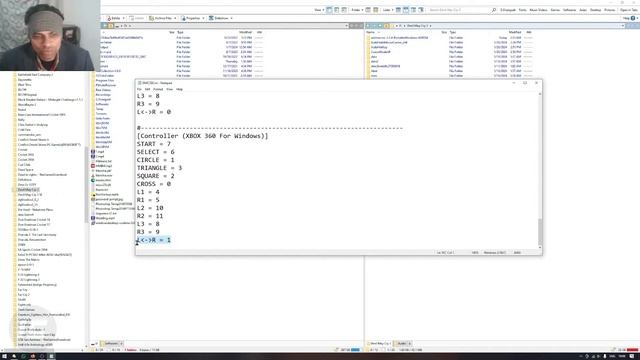Screen dimensions: 640x360
Task: Expand the Slideshow dropdown arrow
Action: click(231, 18)
